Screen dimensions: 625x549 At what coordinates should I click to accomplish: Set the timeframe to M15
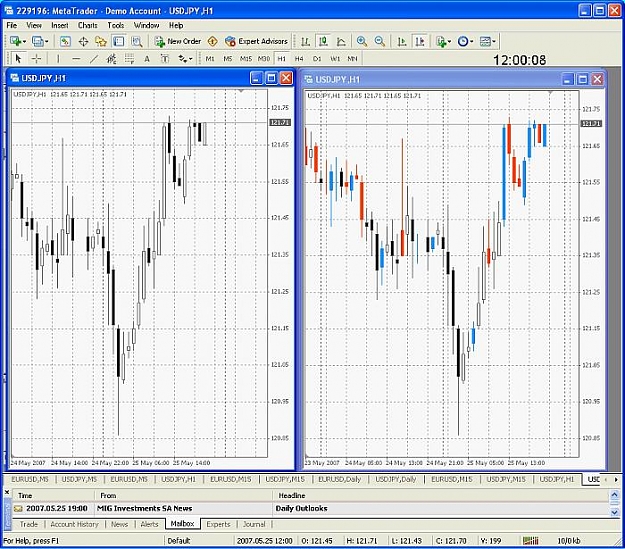(246, 59)
